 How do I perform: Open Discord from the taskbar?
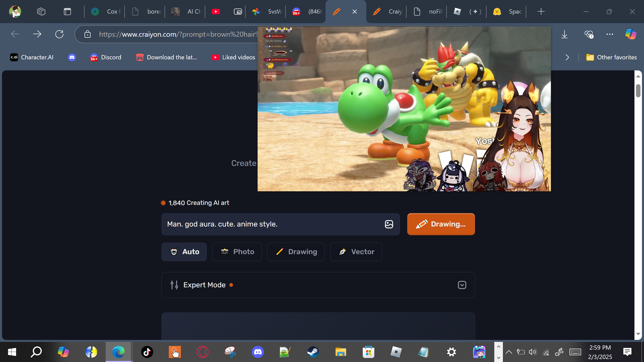[258, 352]
